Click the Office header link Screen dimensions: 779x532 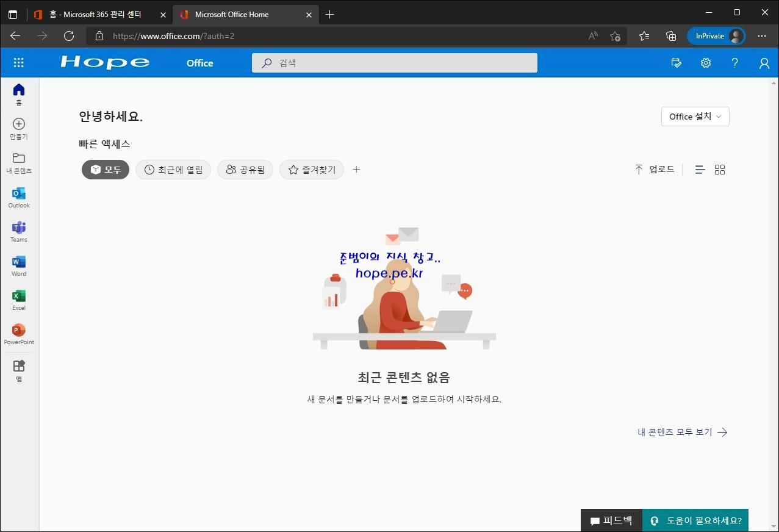[200, 63]
